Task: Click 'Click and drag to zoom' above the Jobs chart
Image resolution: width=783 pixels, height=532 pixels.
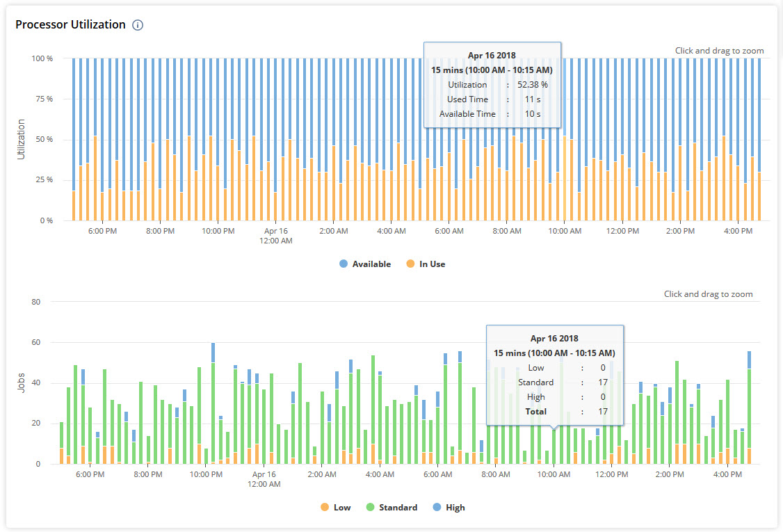Action: click(x=708, y=293)
